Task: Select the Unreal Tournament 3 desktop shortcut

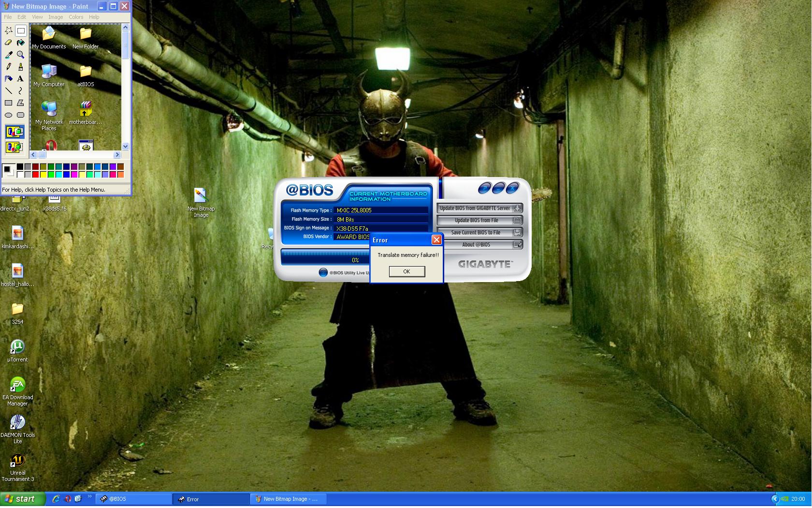Action: click(x=17, y=467)
